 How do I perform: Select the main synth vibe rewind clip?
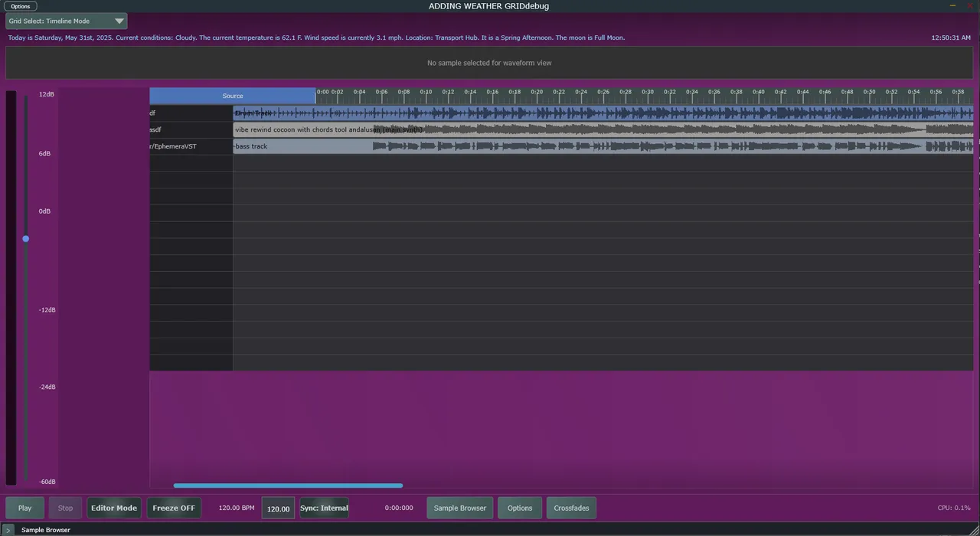pos(536,129)
